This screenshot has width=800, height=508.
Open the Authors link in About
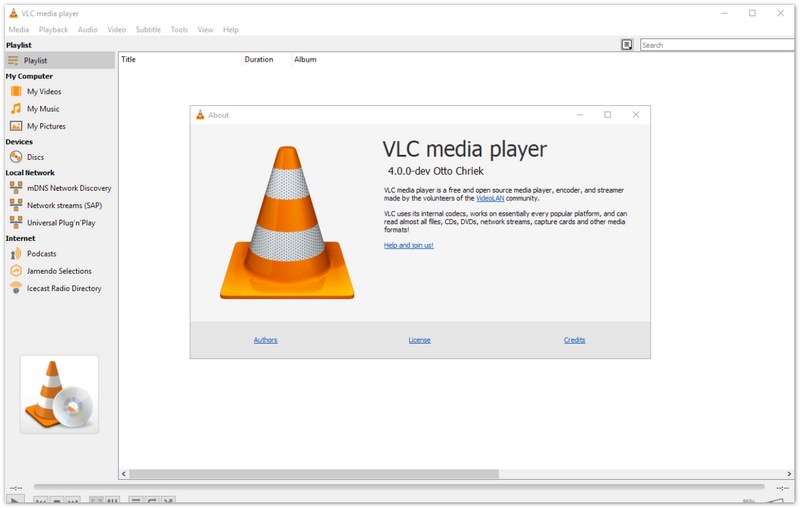click(x=266, y=340)
